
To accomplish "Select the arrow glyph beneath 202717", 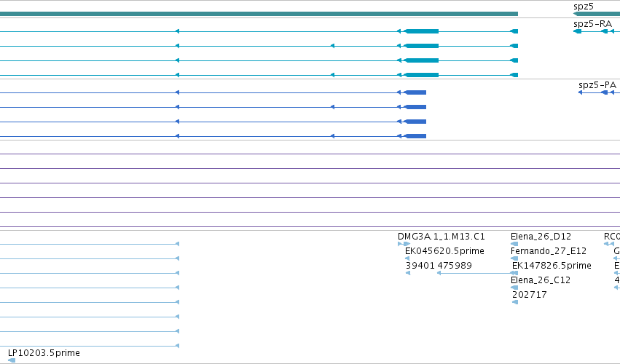I will click(x=515, y=302).
